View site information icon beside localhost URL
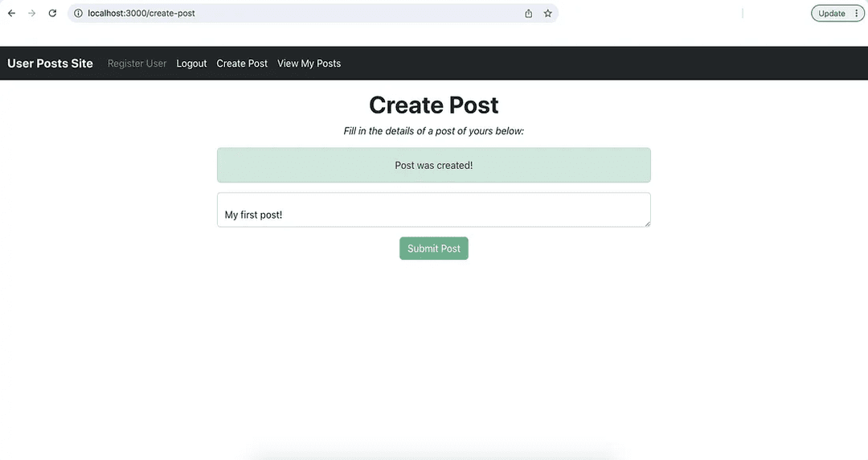868x460 pixels. 78,14
